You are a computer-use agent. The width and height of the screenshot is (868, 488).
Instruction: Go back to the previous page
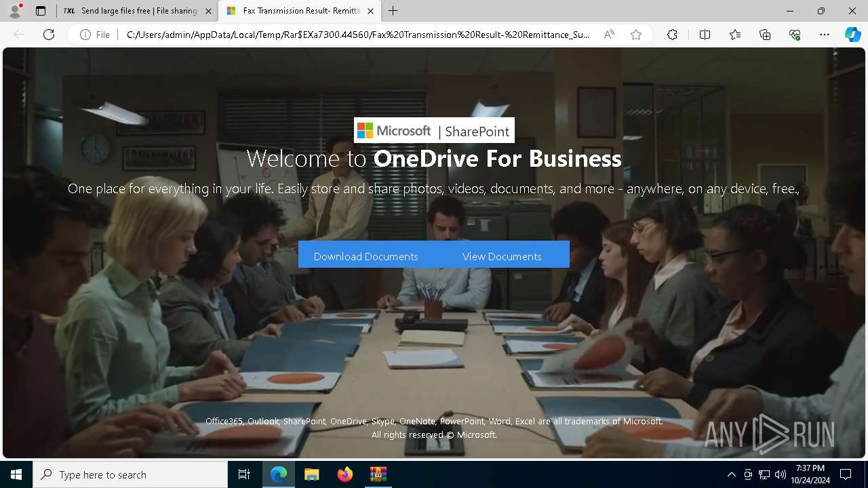tap(19, 35)
